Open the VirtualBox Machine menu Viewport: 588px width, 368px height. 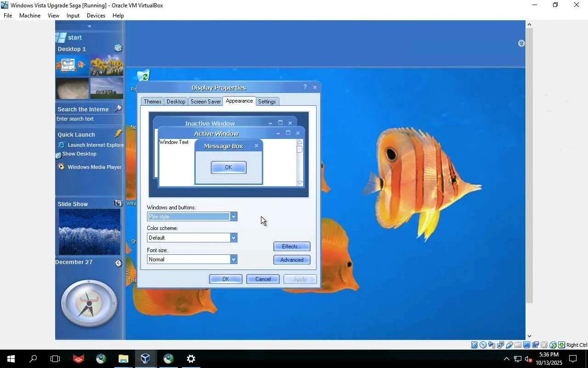(30, 16)
